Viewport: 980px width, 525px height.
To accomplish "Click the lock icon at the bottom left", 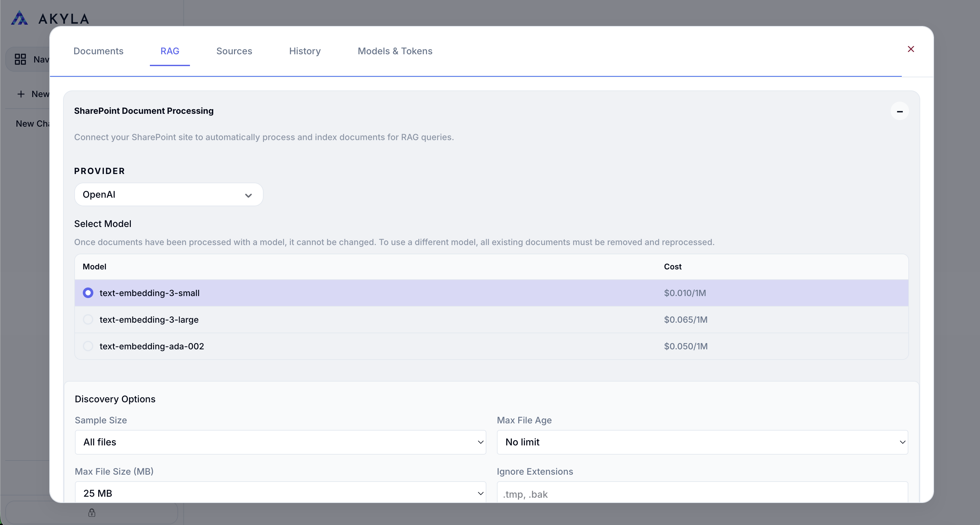I will click(91, 512).
